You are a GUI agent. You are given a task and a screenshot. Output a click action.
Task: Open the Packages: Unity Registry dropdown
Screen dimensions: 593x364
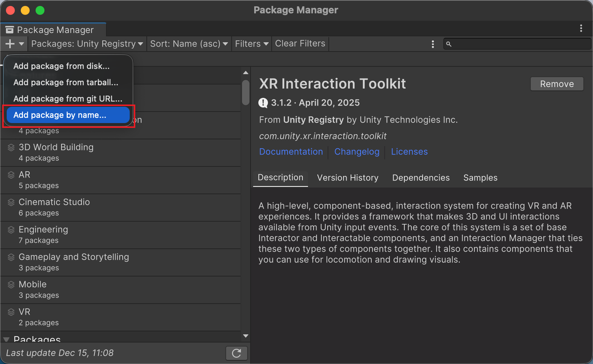[x=87, y=44]
